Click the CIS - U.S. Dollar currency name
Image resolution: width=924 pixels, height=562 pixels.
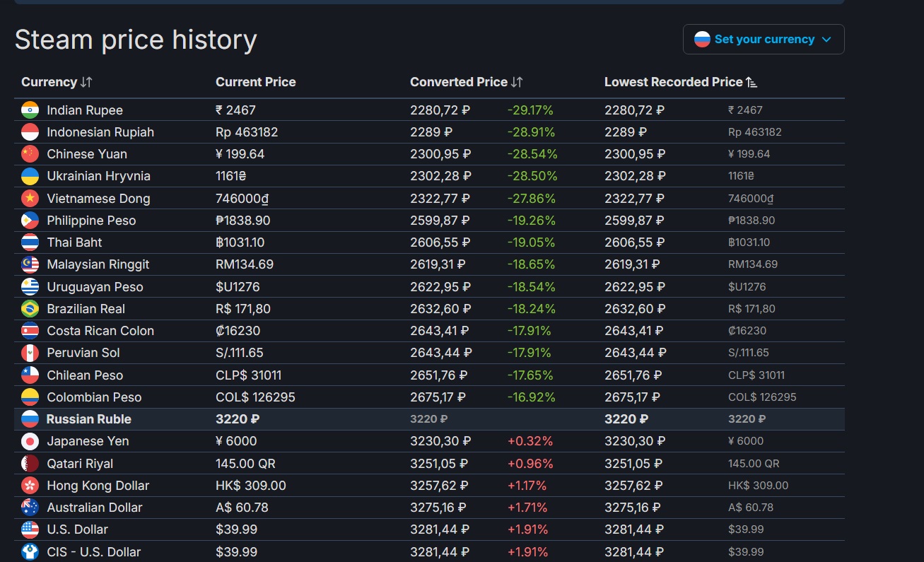(94, 552)
